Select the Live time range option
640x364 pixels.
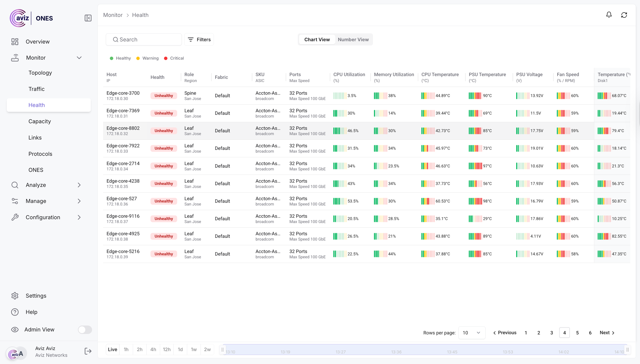(x=112, y=349)
